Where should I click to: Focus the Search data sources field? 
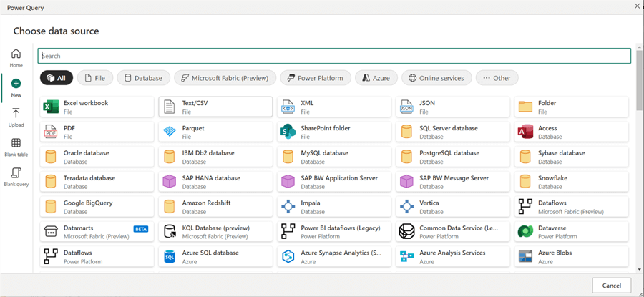pos(334,56)
